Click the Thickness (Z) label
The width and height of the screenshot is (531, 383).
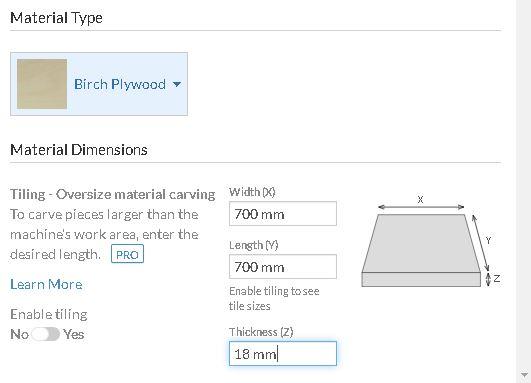(x=261, y=332)
